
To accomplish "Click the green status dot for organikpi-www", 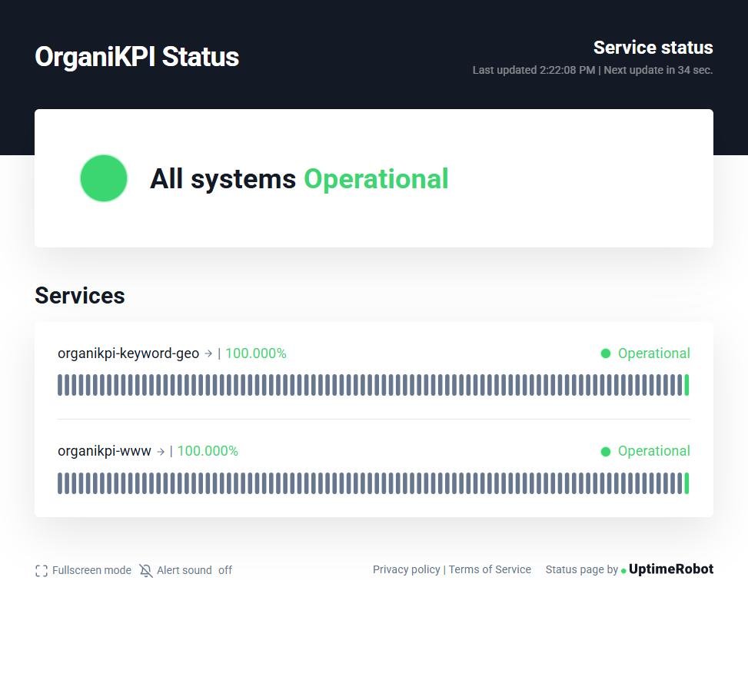I will [x=606, y=452].
